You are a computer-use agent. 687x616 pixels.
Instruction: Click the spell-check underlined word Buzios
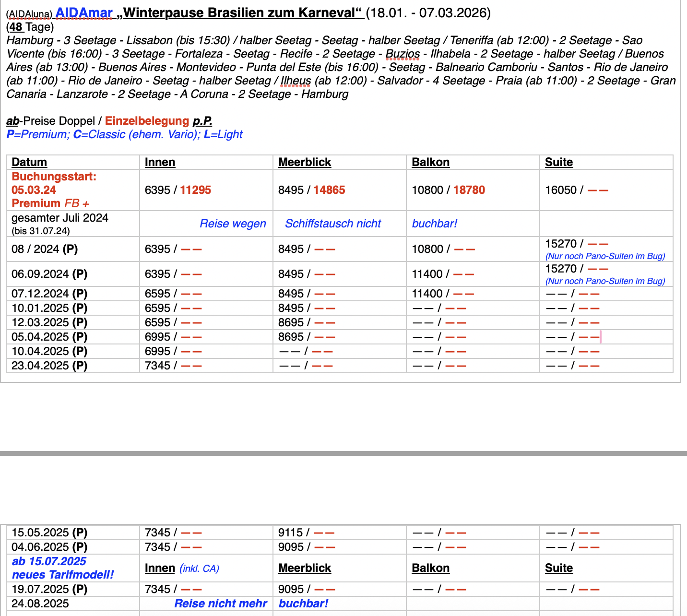pyautogui.click(x=403, y=54)
